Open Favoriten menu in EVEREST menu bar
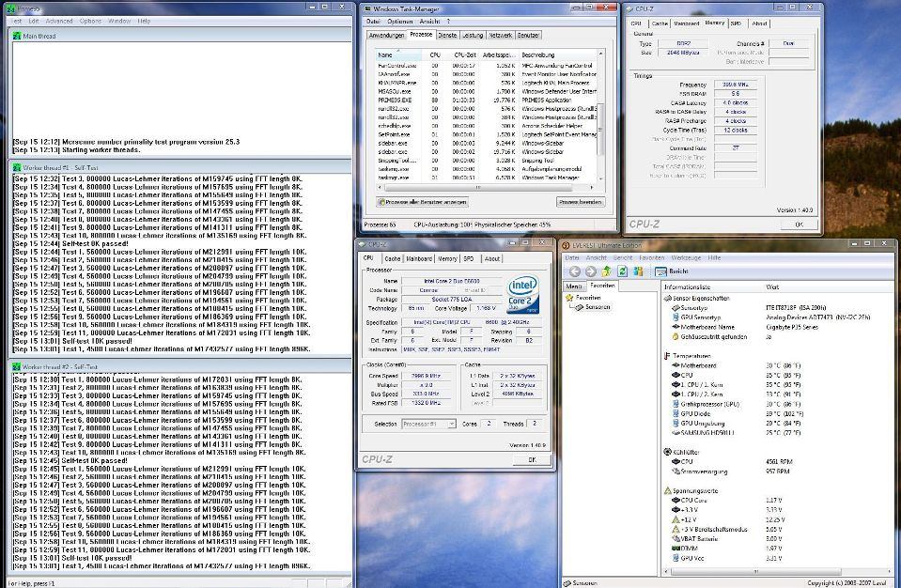901x588 pixels. 652,257
